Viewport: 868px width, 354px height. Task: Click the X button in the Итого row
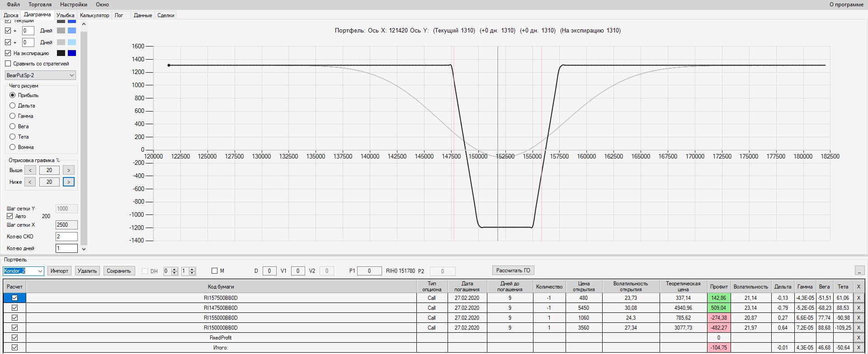point(859,348)
